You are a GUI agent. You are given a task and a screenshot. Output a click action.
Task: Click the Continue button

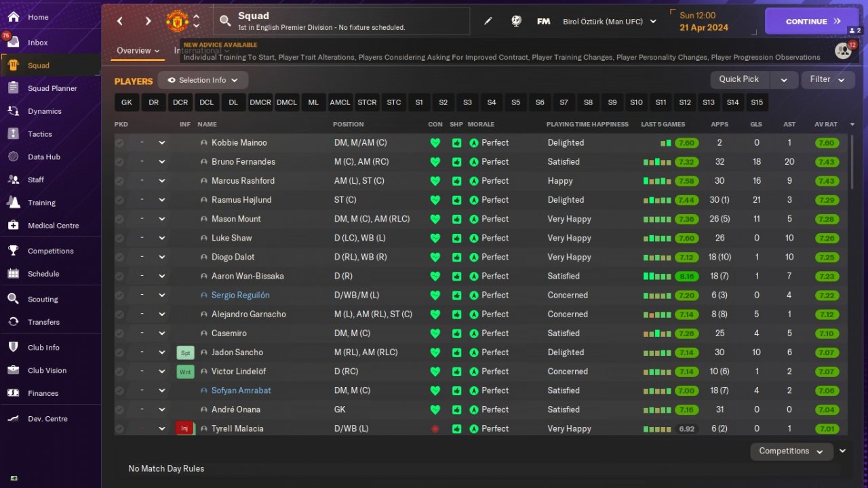(x=812, y=21)
